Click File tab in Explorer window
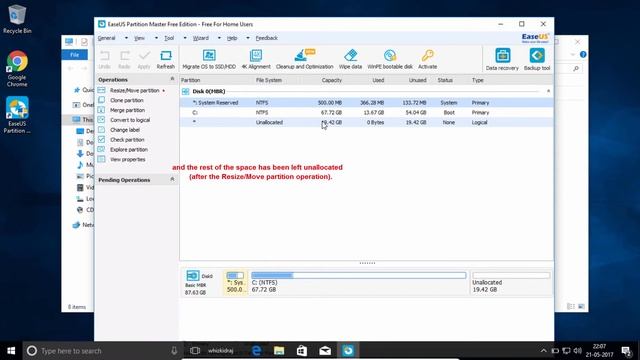Screen dimensions: 640x360 point(75,55)
